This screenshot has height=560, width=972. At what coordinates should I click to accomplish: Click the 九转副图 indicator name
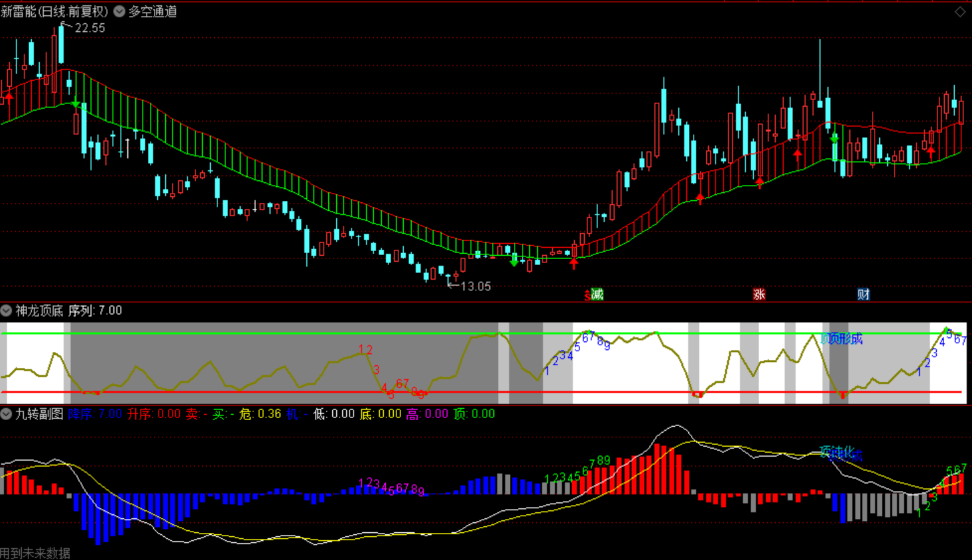tap(39, 414)
